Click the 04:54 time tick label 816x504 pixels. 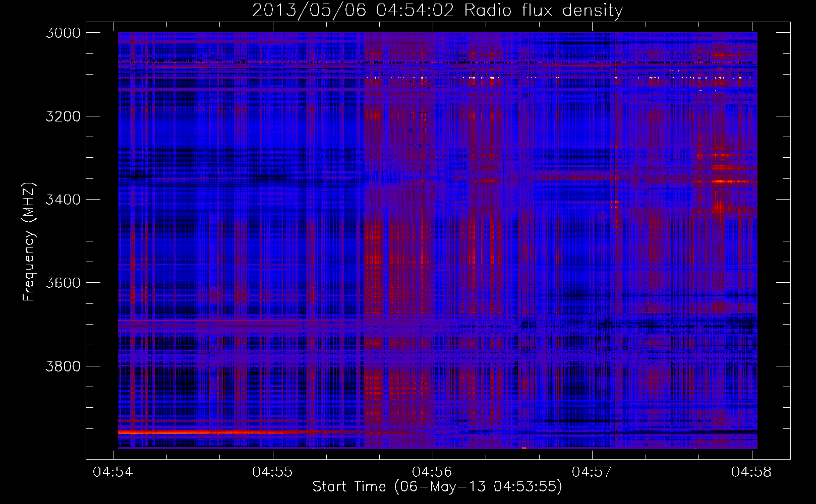coord(113,472)
